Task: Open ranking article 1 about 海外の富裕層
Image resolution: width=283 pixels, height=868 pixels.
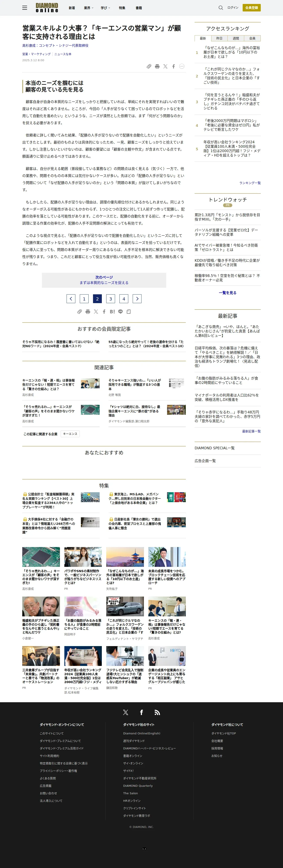Action: [x=231, y=52]
